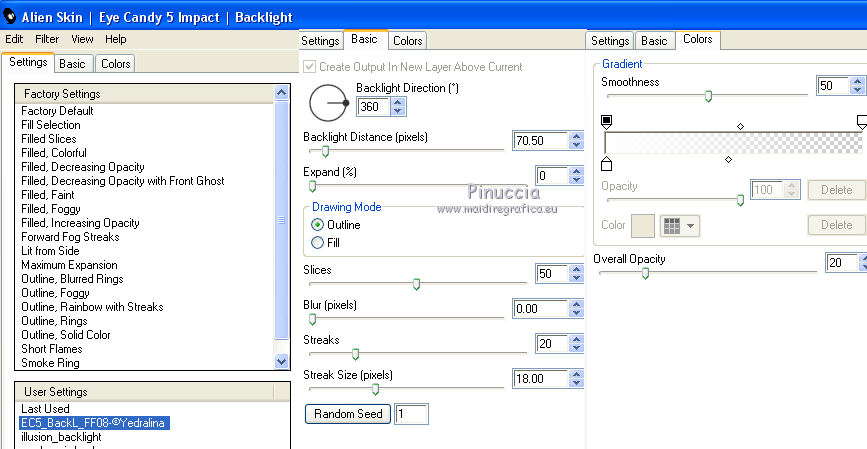Click Delete button next to Opacity field
The image size is (867, 449).
point(836,190)
